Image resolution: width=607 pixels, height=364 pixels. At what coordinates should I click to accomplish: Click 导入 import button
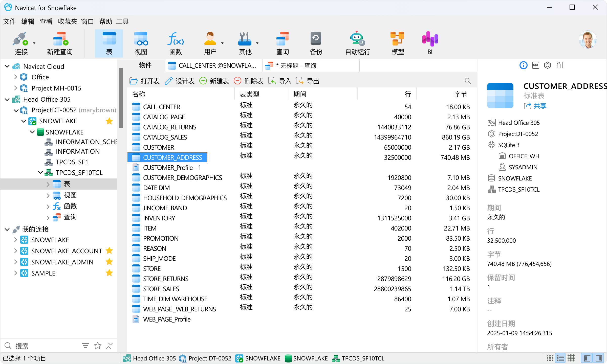tap(279, 81)
